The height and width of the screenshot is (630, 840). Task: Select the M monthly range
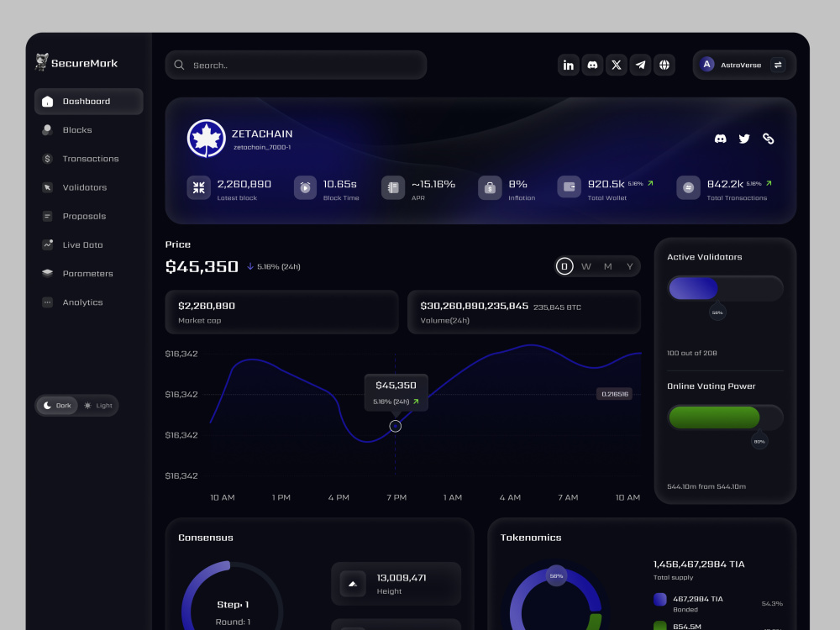[607, 266]
